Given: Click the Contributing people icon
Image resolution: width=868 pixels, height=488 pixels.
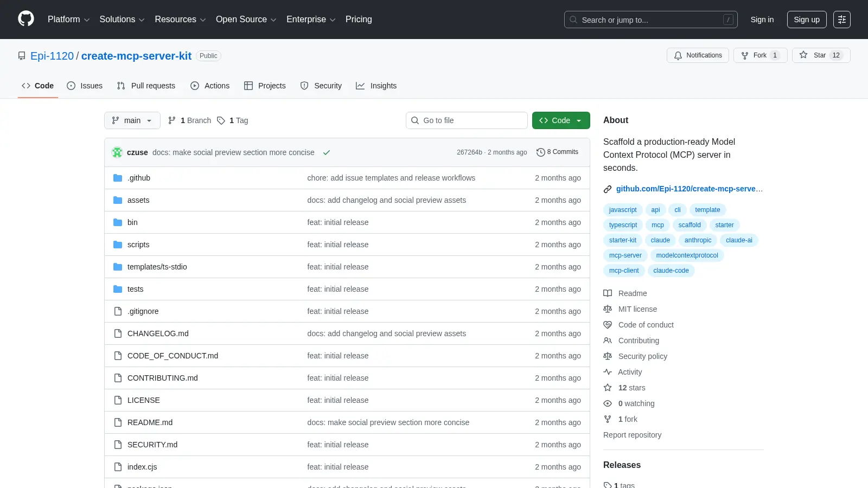Looking at the screenshot, I should (608, 341).
